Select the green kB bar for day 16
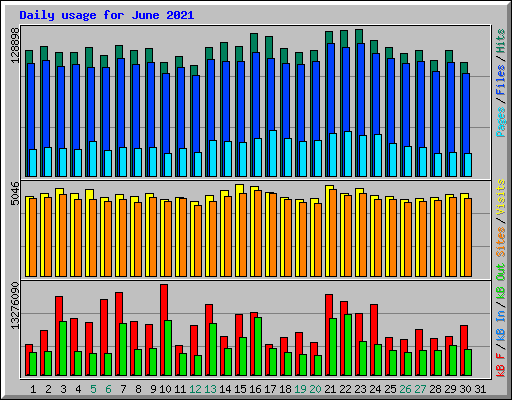Screen dimensions: 512x400 click(258, 347)
